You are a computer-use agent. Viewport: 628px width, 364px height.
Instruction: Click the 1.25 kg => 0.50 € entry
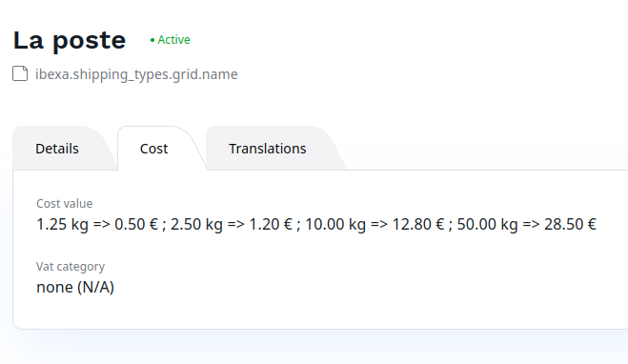(97, 224)
